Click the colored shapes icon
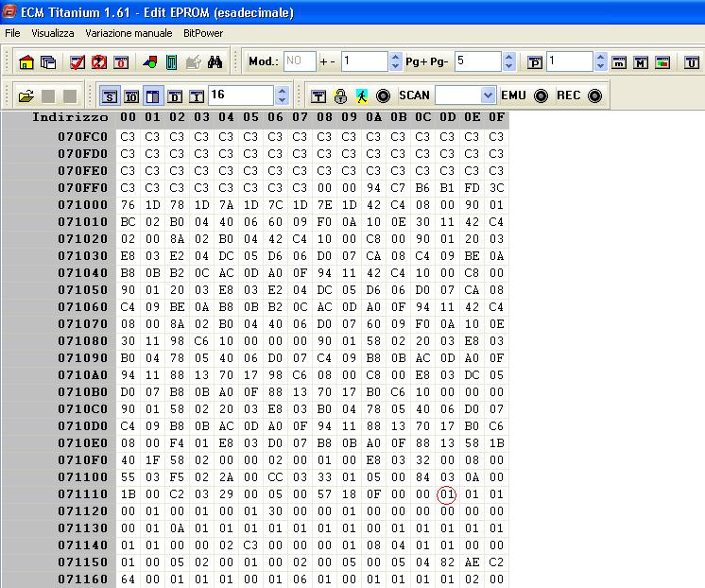The width and height of the screenshot is (705, 588). pyautogui.click(x=149, y=62)
